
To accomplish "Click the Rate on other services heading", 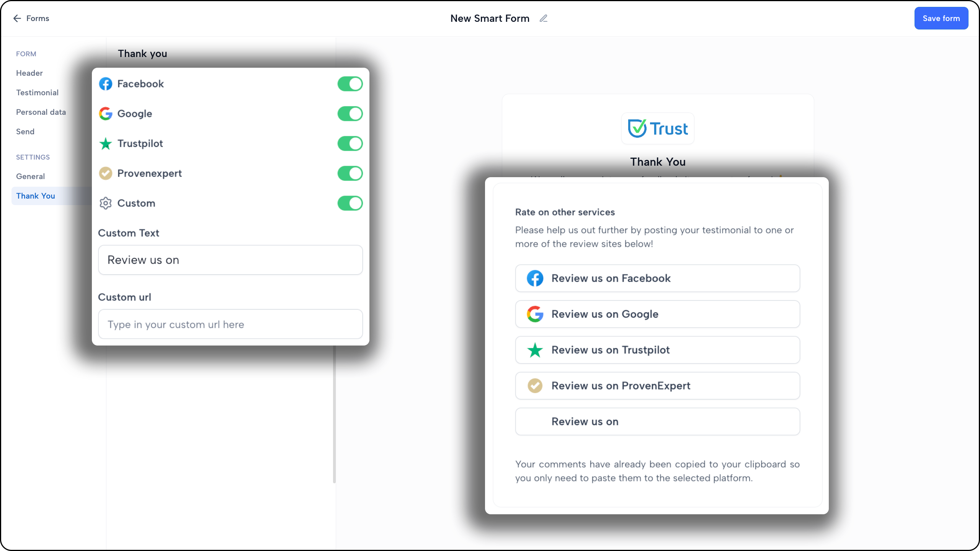I will (565, 212).
